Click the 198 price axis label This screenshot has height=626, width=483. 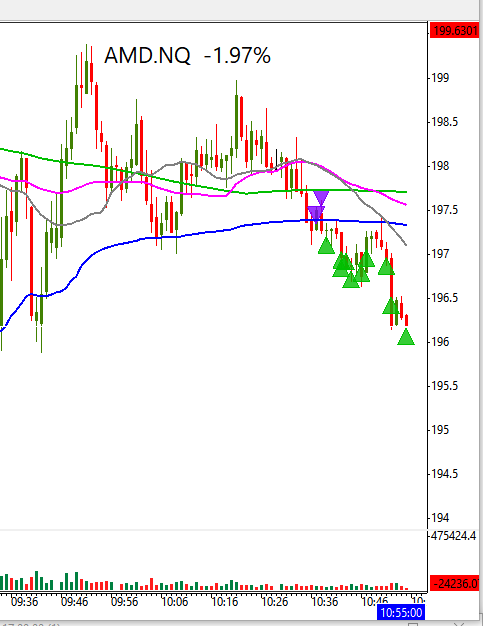point(440,166)
